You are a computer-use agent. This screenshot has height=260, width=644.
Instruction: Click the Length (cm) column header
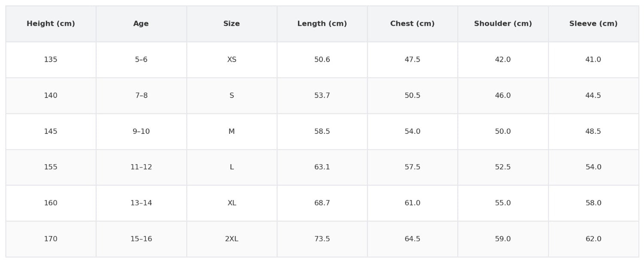pyautogui.click(x=322, y=24)
